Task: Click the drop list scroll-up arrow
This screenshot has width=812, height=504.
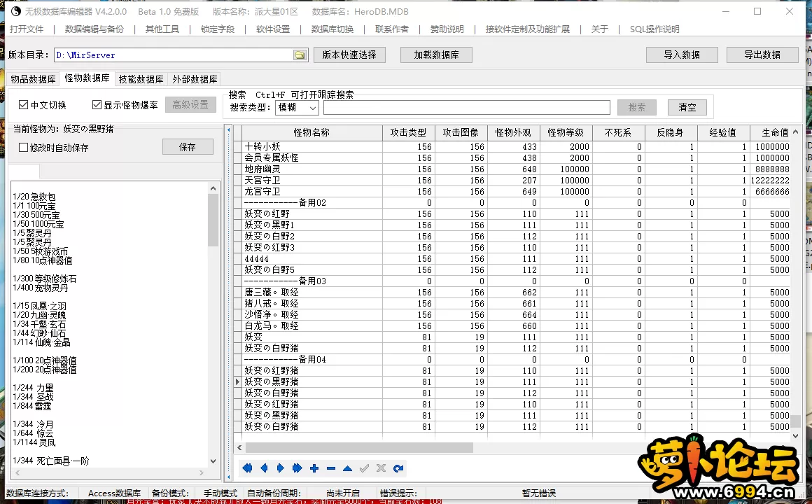Action: point(213,188)
